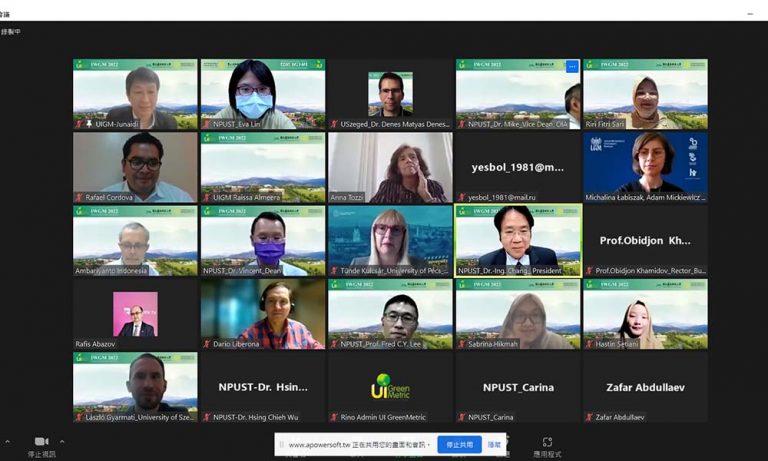The height and width of the screenshot is (461, 768).
Task: Open the apps icon in the meeting toolbar
Action: 548,442
